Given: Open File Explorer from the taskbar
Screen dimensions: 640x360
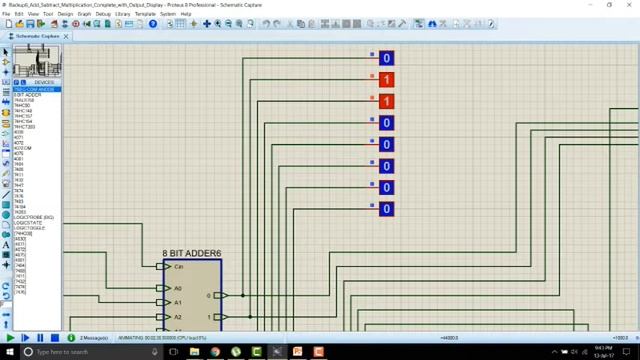Looking at the screenshot, I should [x=194, y=352].
